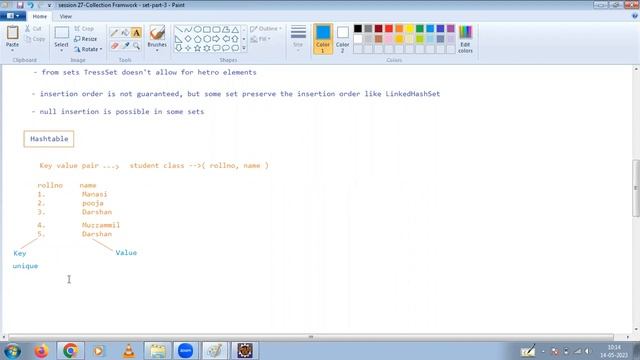
Task: Choose the Oval shape
Action: pyautogui.click(x=198, y=30)
